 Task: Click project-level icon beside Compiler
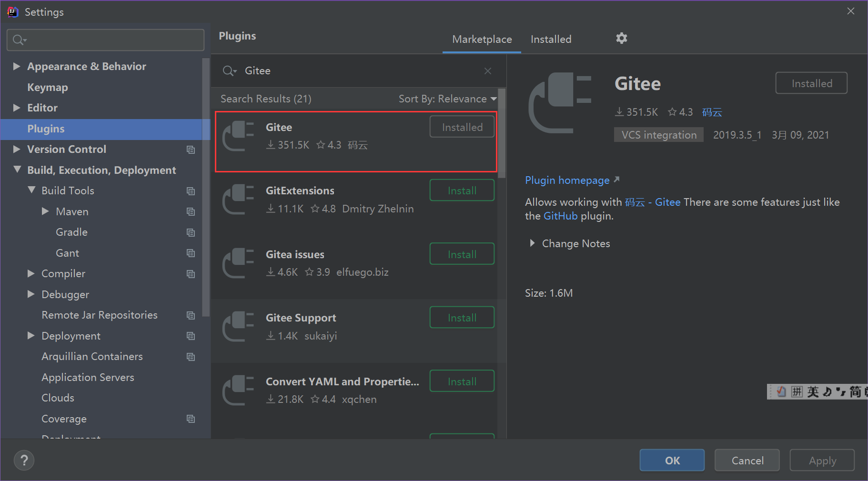pos(191,274)
